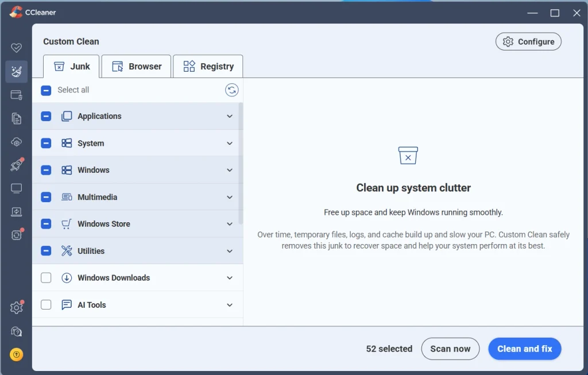Click the yellow upgrade arrow icon
The width and height of the screenshot is (588, 375).
pyautogui.click(x=16, y=354)
